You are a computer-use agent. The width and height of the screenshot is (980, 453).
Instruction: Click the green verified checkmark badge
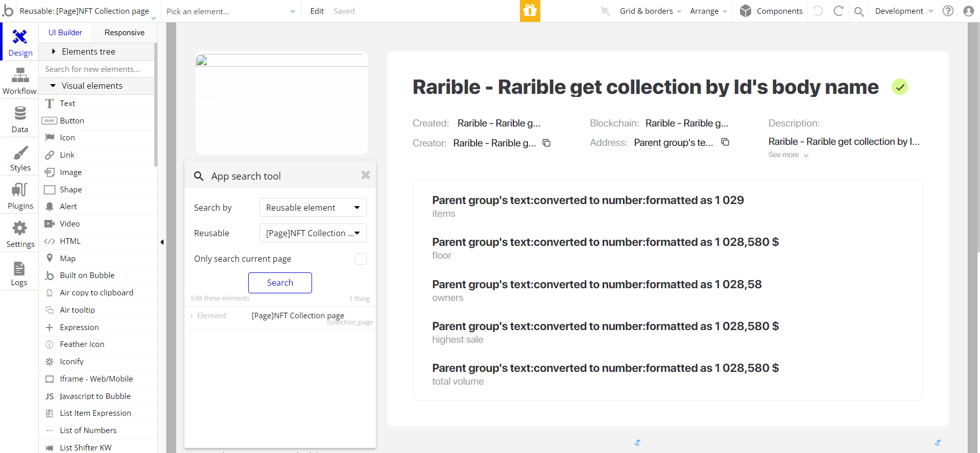[x=900, y=87]
